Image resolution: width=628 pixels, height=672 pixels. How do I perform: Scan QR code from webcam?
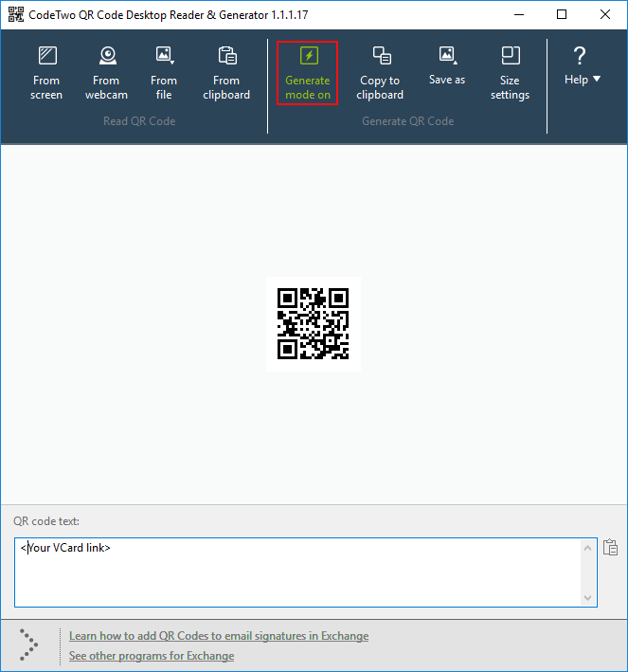coord(106,73)
